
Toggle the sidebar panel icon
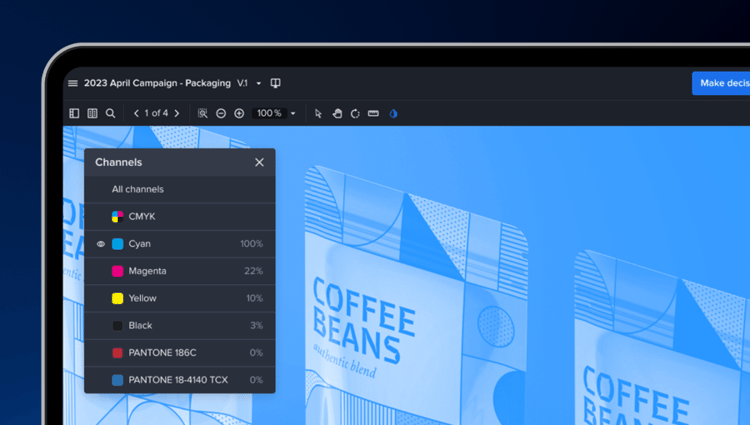(74, 114)
